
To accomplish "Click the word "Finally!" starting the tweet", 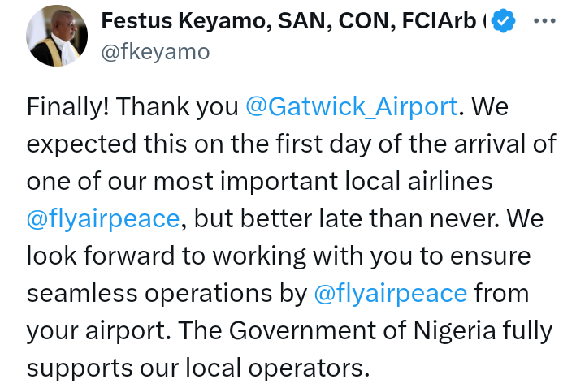I will pyautogui.click(x=68, y=106).
